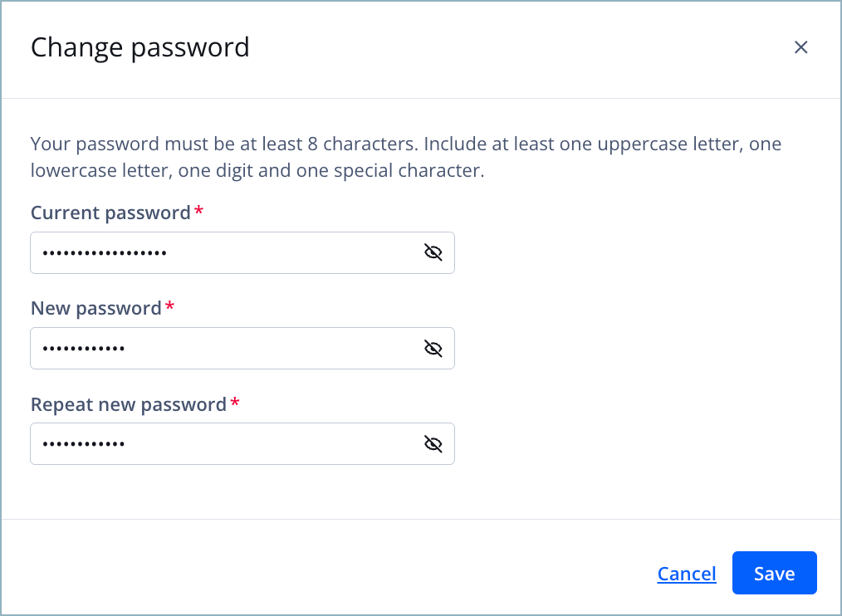Click the eye icon beside Current password

(x=433, y=252)
